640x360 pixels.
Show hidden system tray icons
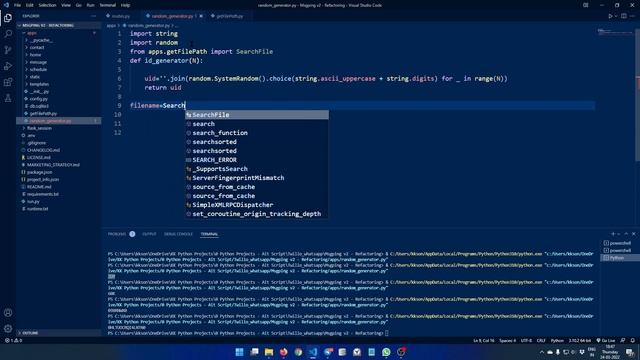[542, 352]
